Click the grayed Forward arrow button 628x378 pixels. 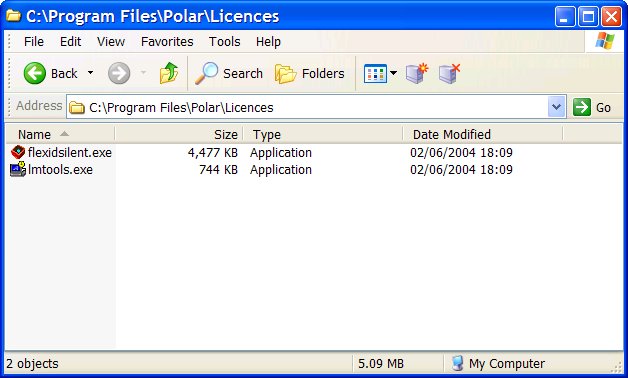click(x=119, y=73)
